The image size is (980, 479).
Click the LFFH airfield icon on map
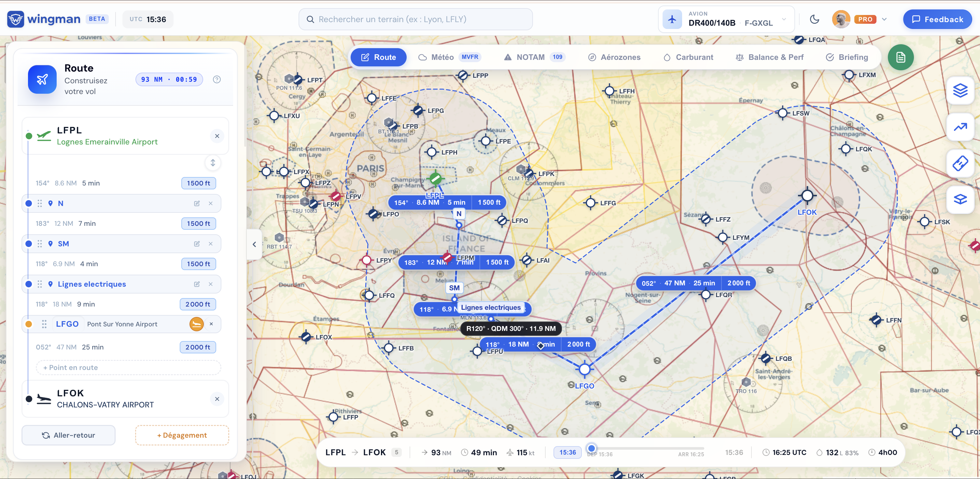[609, 91]
